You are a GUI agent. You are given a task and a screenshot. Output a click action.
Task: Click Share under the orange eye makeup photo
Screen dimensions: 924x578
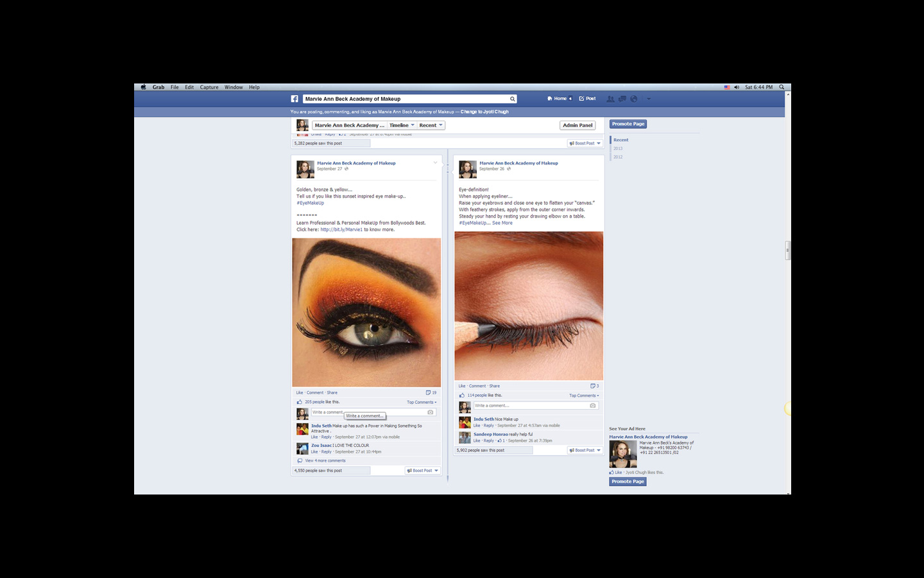[332, 392]
